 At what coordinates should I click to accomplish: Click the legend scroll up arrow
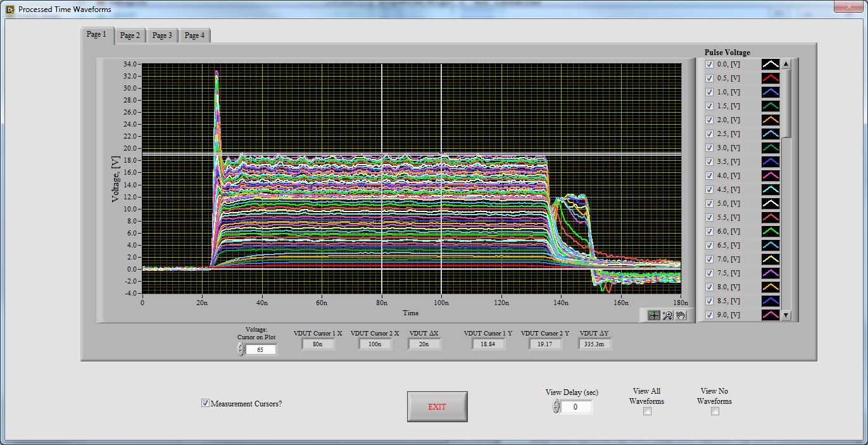786,63
